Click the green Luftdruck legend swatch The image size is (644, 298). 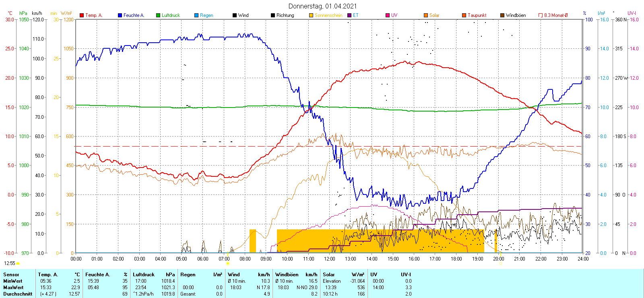(x=158, y=15)
